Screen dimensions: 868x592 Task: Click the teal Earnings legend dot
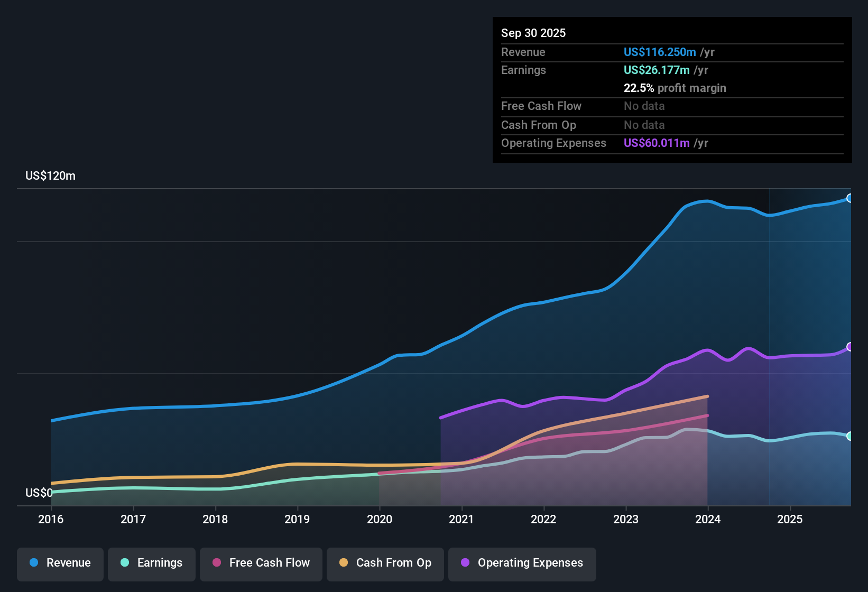click(125, 563)
